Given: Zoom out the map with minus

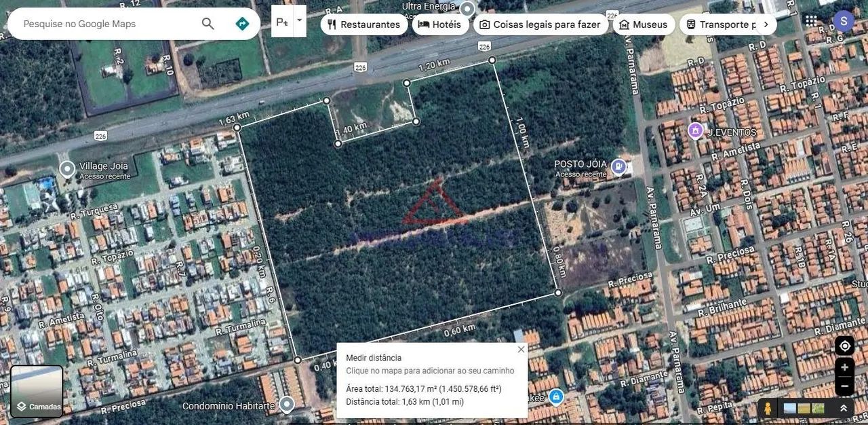Looking at the screenshot, I should [844, 386].
